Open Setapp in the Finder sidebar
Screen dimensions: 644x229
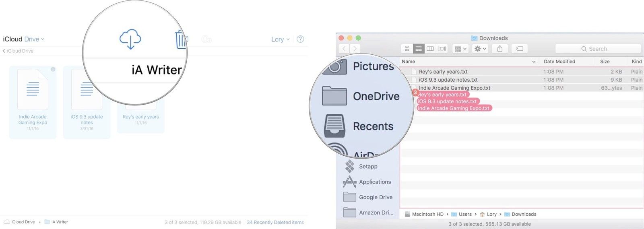coord(368,166)
